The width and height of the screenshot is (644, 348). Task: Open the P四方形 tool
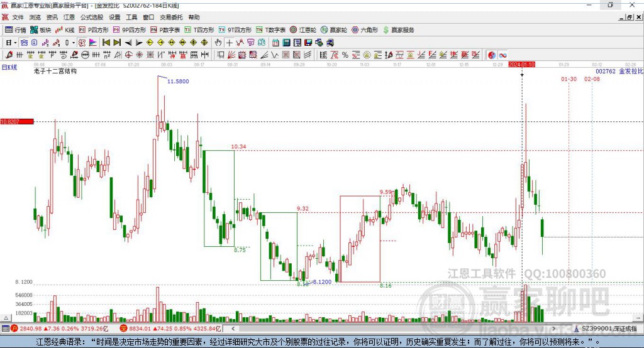[94, 30]
